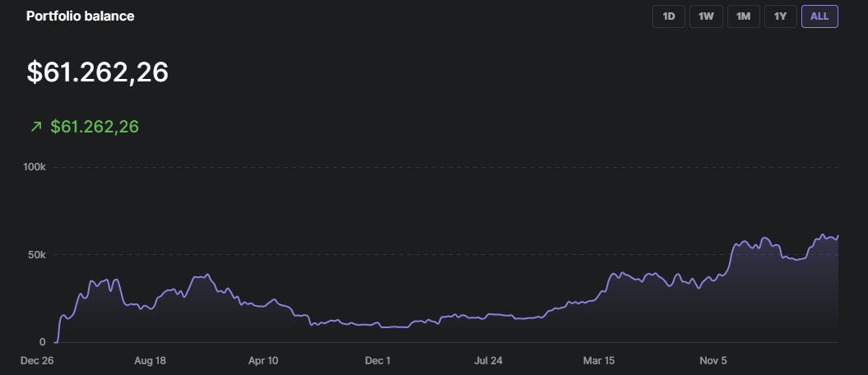Click the white $61.262,26 balance value
868x375 pixels.
tap(97, 72)
